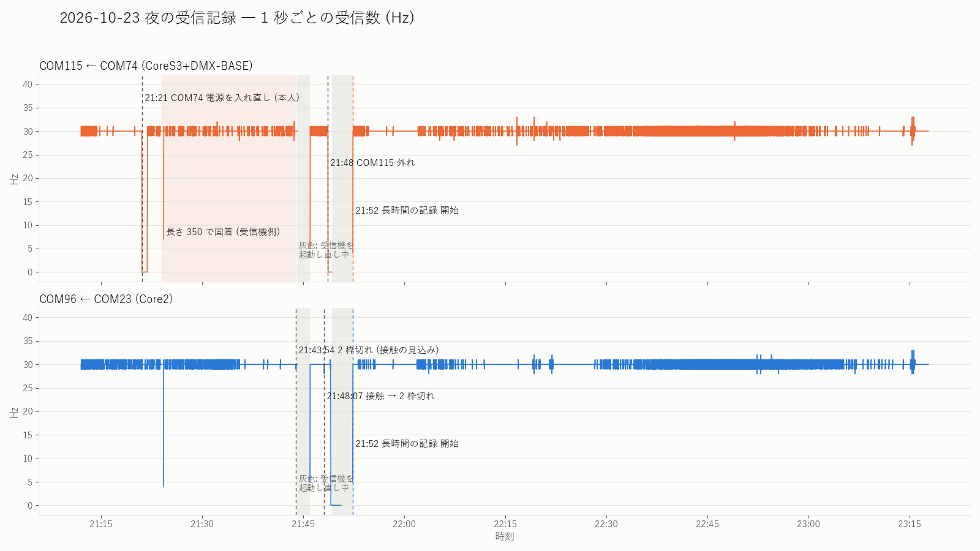980x551 pixels.
Task: Click the "23:15" x-axis tick label
Action: pyautogui.click(x=910, y=524)
